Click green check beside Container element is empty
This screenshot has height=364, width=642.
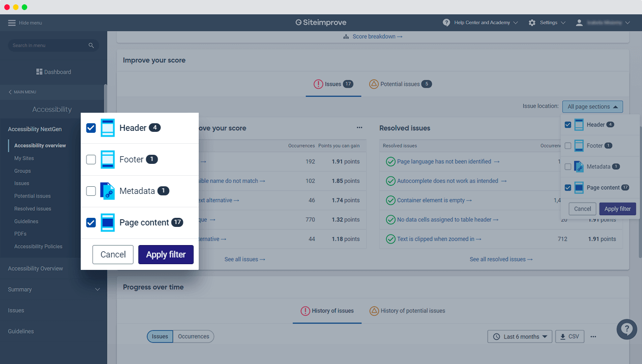pyautogui.click(x=390, y=200)
